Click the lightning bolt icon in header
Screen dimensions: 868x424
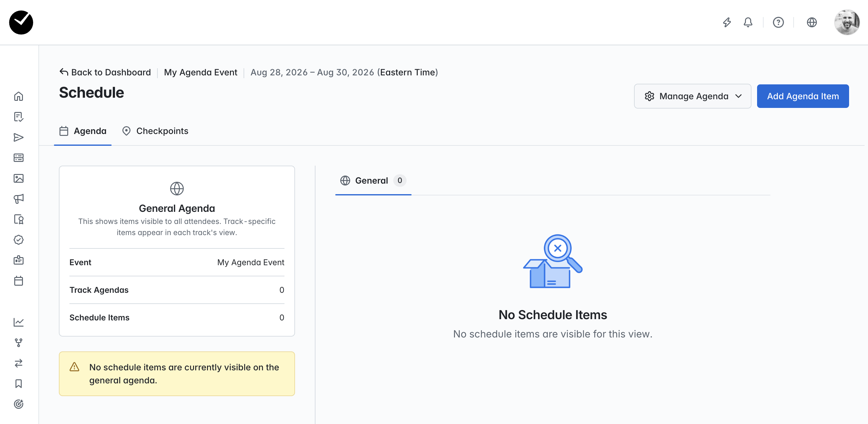tap(727, 22)
